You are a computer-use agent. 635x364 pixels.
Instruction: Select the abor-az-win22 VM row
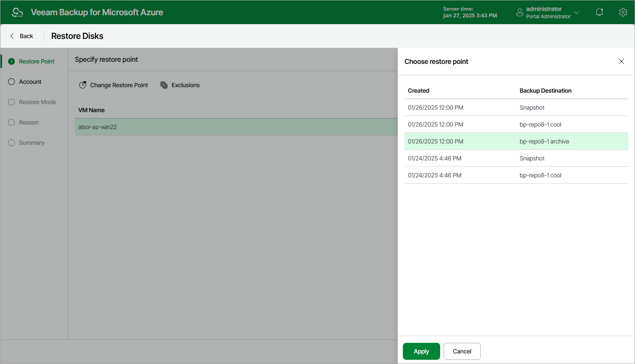tap(236, 127)
